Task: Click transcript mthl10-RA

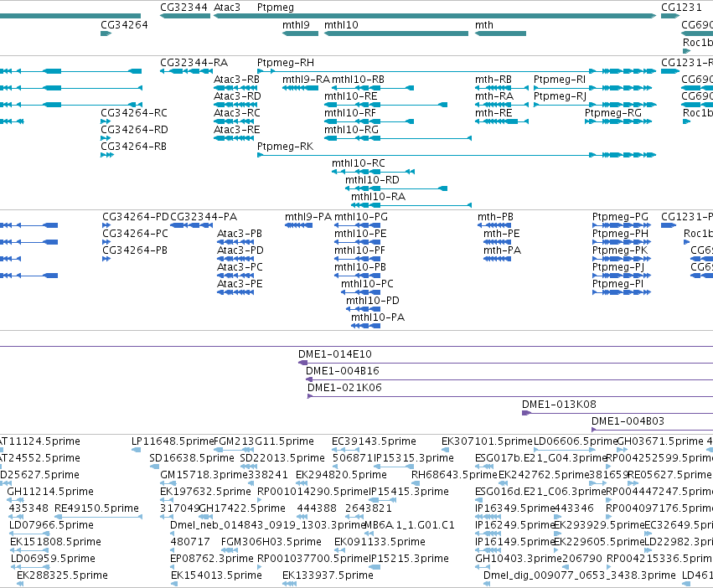Action: 378,197
